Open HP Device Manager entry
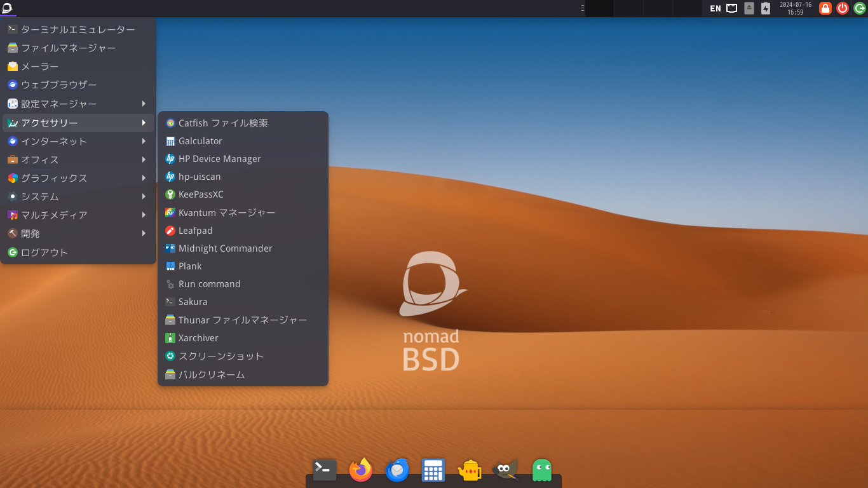868x488 pixels. point(243,159)
